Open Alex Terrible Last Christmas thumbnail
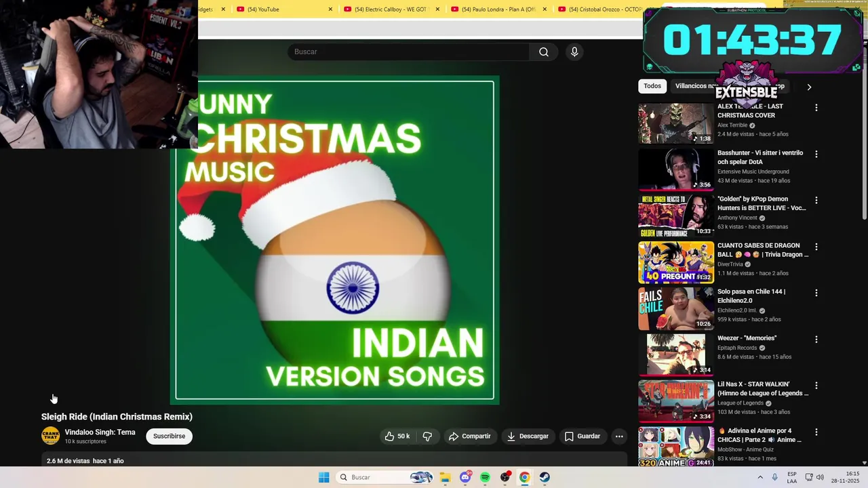 (676, 123)
